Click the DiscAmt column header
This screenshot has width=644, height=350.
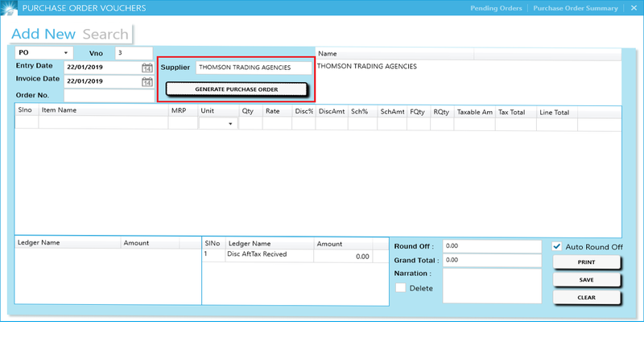[x=332, y=112]
